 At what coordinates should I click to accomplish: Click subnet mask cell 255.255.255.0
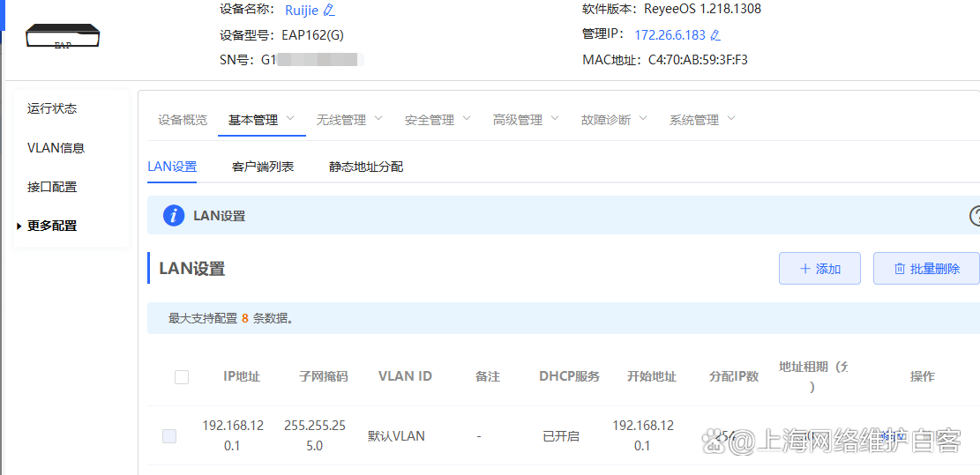point(312,436)
